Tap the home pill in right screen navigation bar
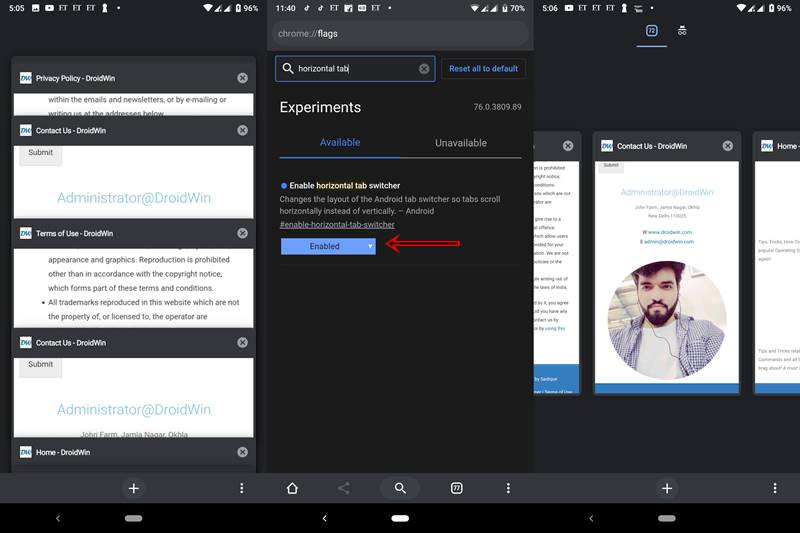The width and height of the screenshot is (800, 533). 667,518
